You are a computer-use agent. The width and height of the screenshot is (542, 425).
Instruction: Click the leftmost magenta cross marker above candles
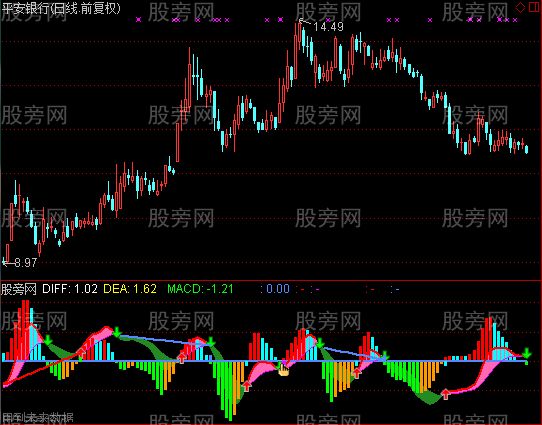[139, 20]
